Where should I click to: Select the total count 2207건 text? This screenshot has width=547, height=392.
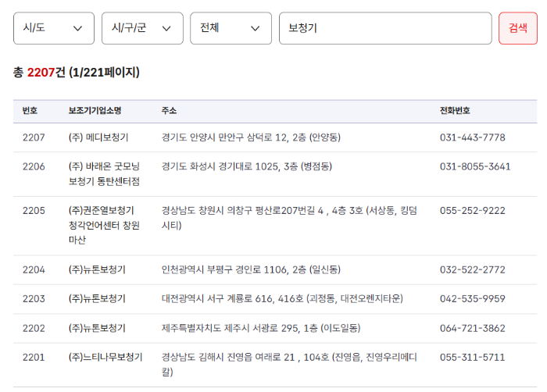(46, 73)
